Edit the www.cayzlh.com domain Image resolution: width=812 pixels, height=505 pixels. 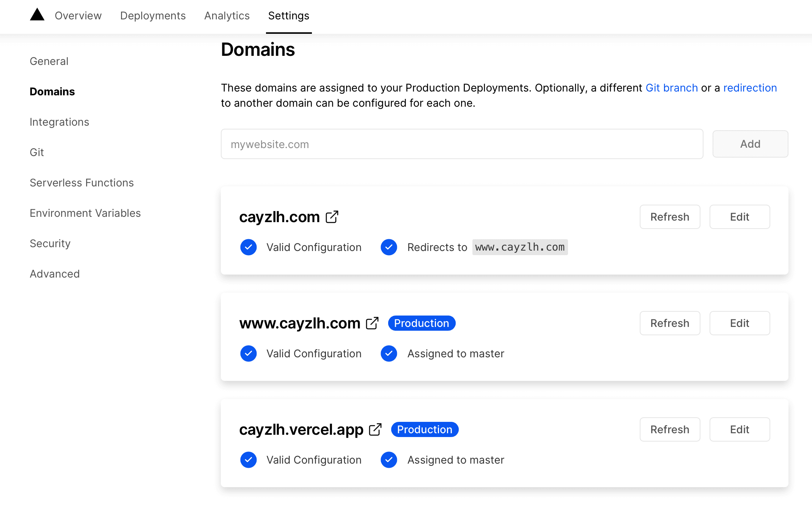740,323
